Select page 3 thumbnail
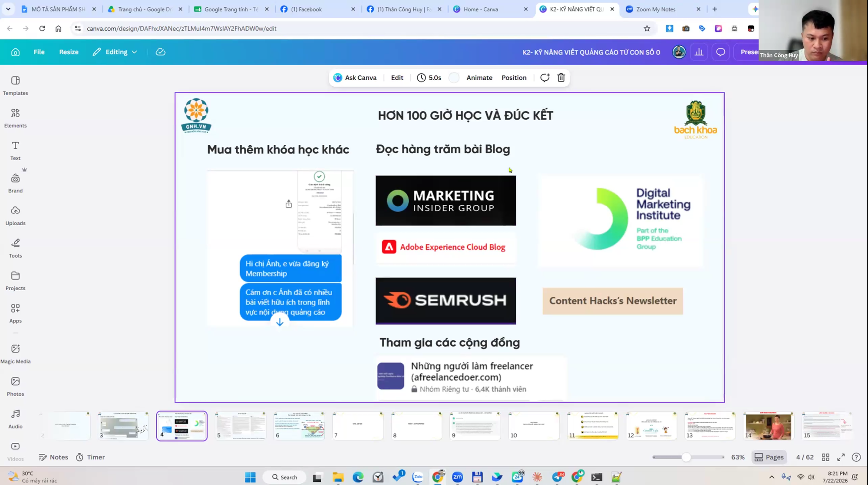The height and width of the screenshot is (485, 868). 123,426
